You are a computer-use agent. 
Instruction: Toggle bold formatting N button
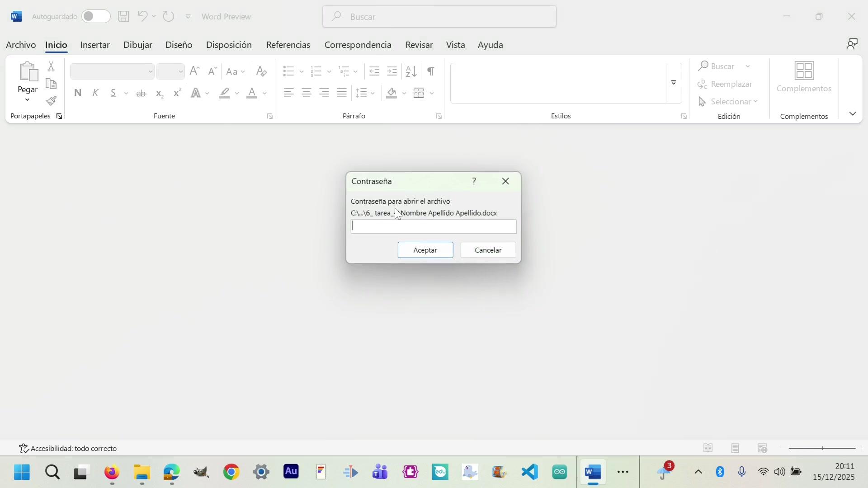(x=78, y=93)
